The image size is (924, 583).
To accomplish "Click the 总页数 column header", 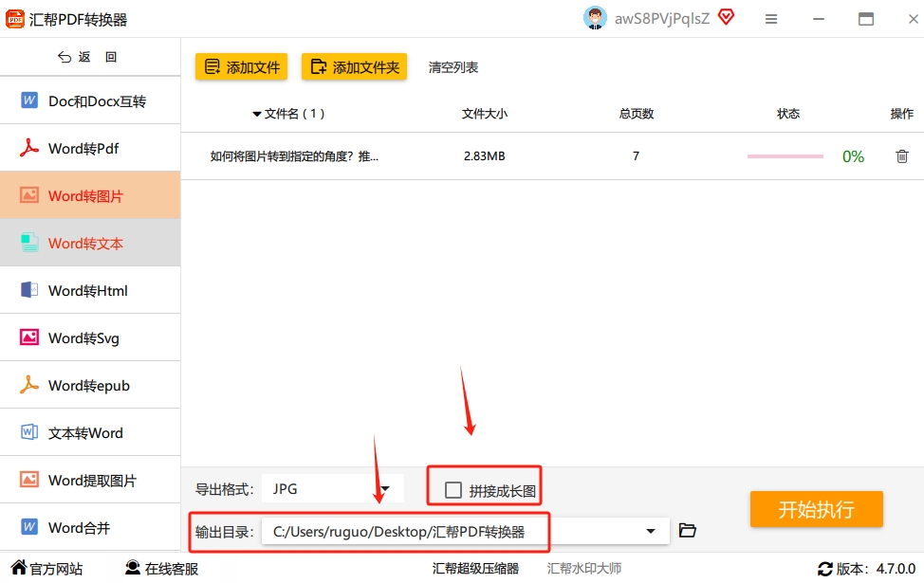I will (x=637, y=114).
